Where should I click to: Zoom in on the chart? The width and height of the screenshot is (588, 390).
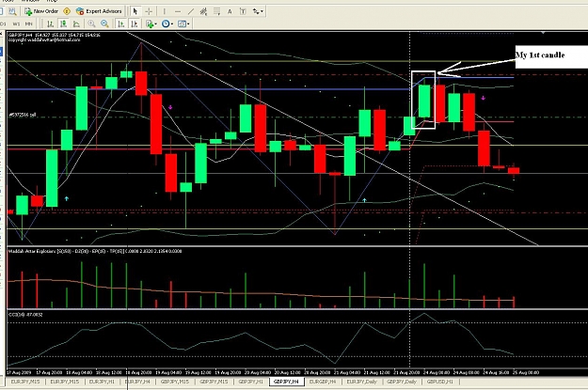point(91,24)
